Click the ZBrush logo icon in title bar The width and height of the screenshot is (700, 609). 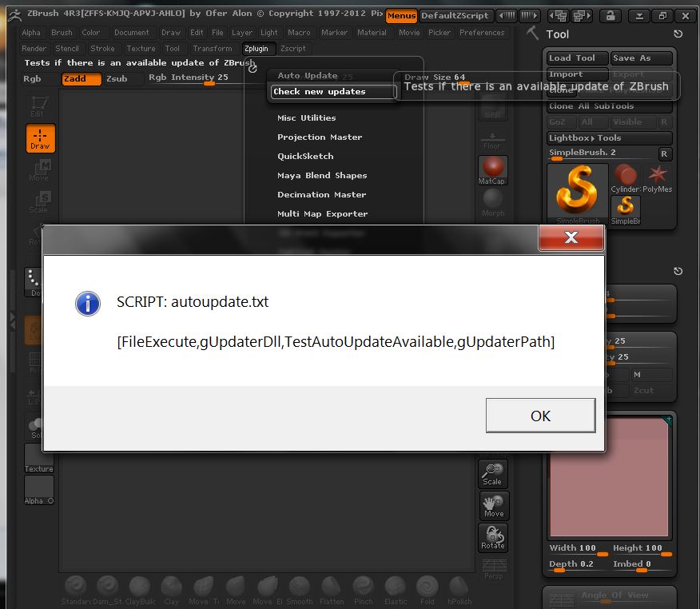pyautogui.click(x=14, y=16)
